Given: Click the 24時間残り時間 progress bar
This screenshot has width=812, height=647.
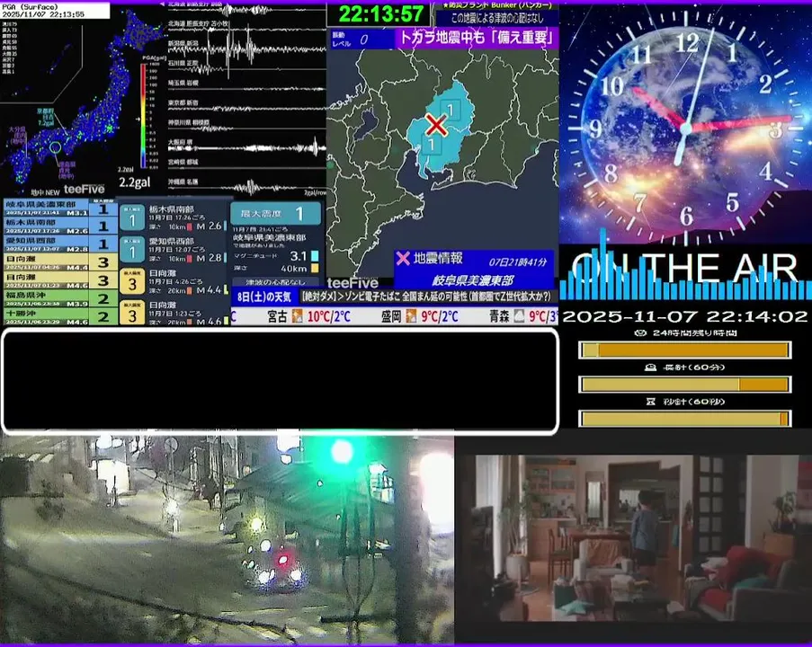Looking at the screenshot, I should click(684, 350).
